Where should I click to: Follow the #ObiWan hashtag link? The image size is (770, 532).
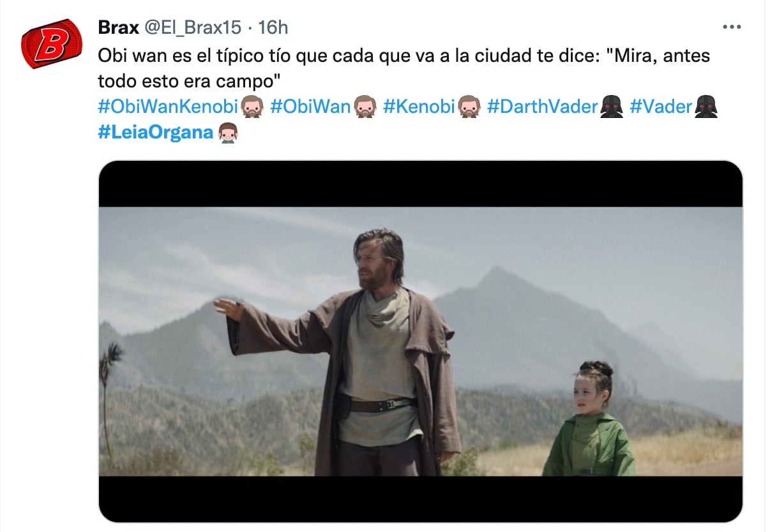311,107
